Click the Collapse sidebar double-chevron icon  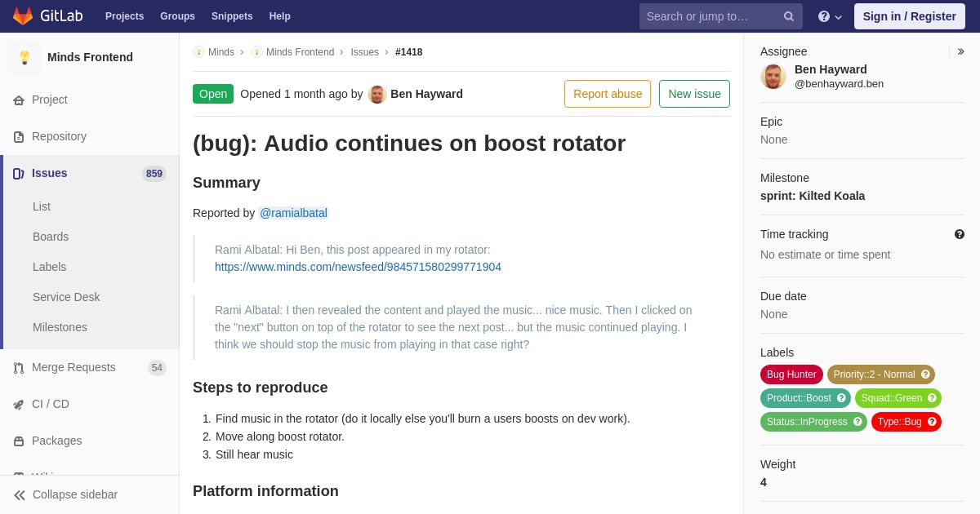pos(20,495)
